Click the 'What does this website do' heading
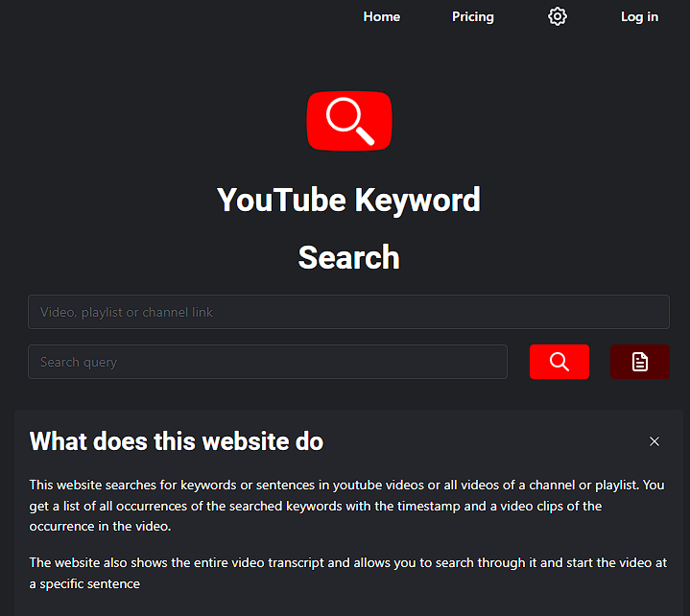Image resolution: width=690 pixels, height=616 pixels. (x=177, y=441)
